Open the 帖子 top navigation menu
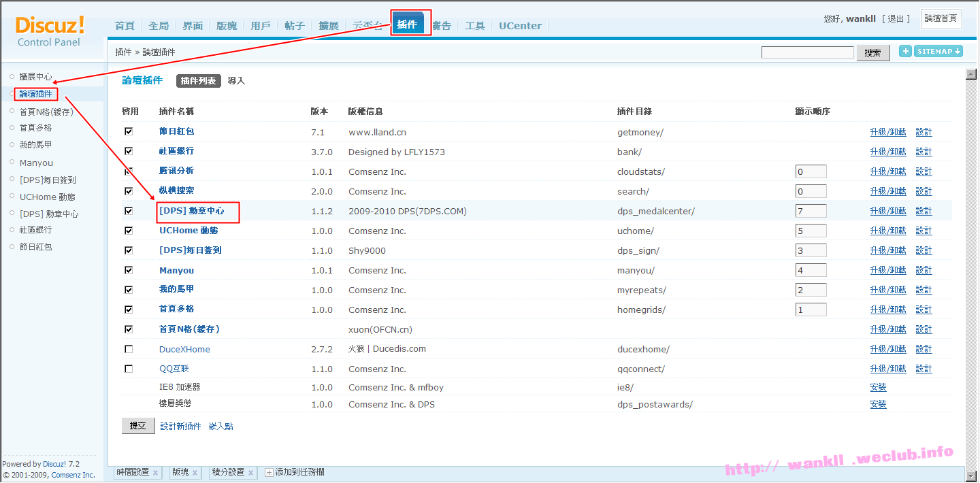Image resolution: width=980 pixels, height=483 pixels. point(295,26)
